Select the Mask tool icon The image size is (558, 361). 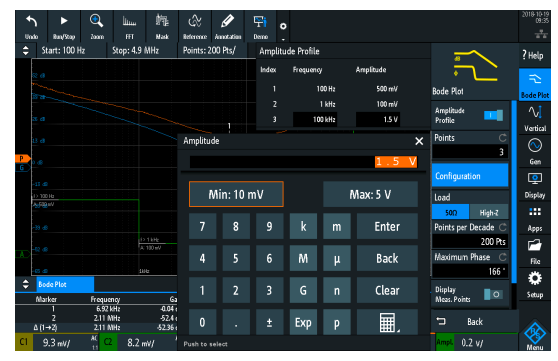(x=162, y=21)
